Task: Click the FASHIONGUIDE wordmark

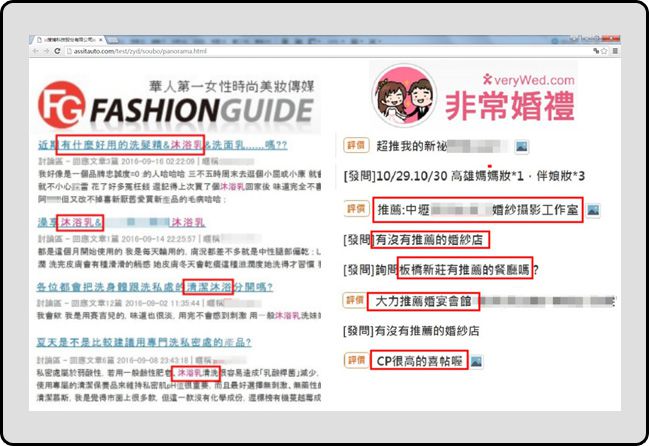Action: point(202,110)
